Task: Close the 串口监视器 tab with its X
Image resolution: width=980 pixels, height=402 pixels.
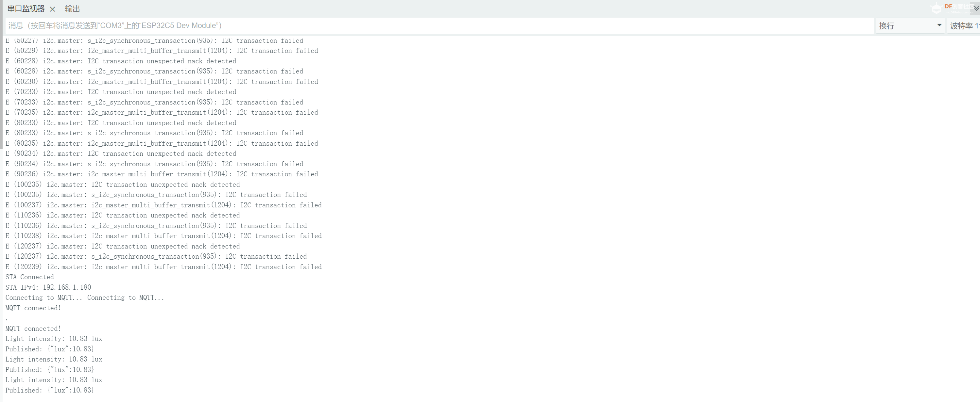Action: tap(53, 9)
